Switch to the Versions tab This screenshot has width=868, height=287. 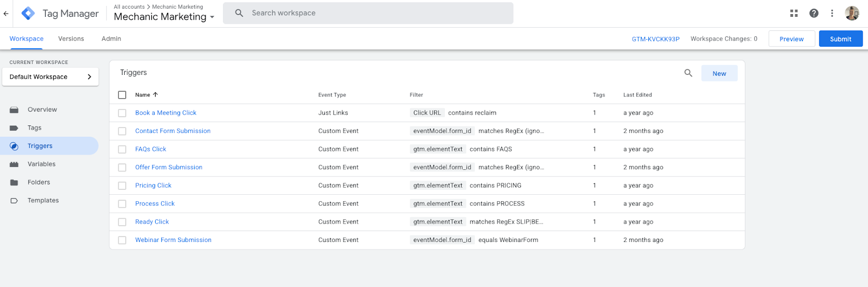(71, 39)
